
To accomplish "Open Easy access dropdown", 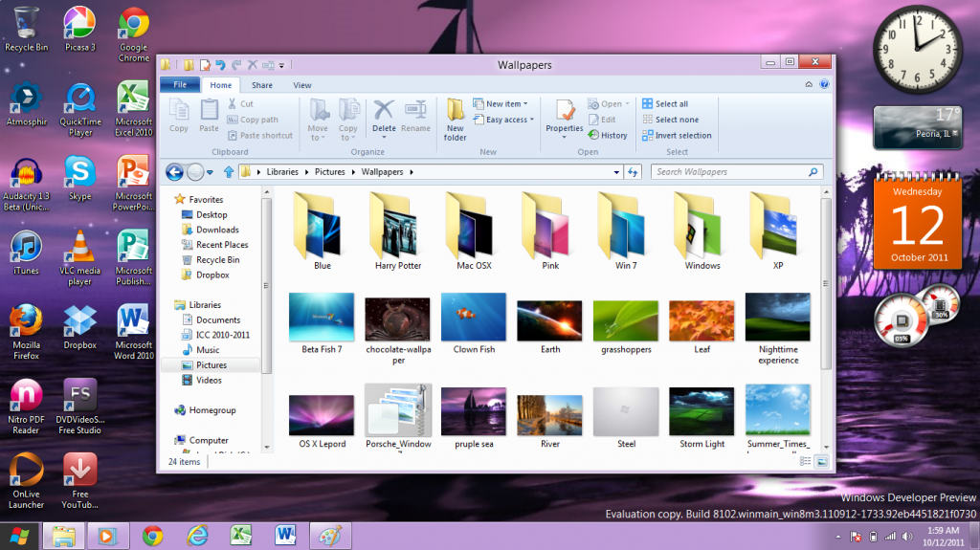I will pos(503,120).
